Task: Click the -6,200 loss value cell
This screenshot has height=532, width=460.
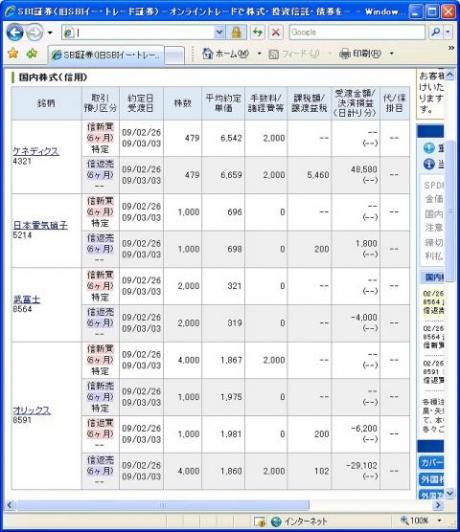Action: point(364,428)
